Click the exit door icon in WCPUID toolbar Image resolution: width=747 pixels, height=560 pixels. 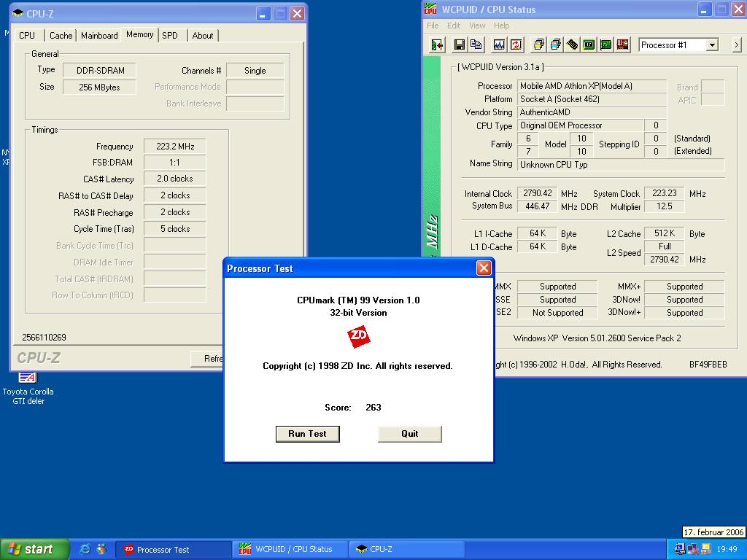[437, 45]
